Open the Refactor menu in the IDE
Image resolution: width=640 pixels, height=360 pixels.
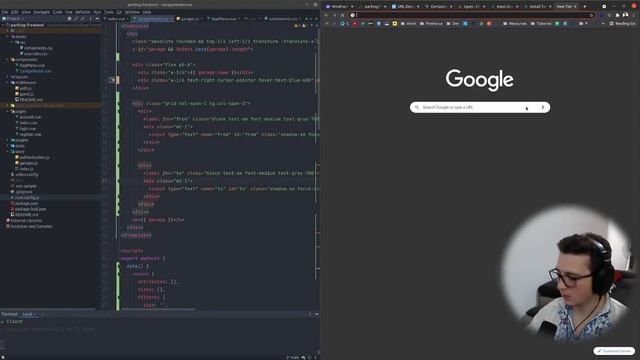pos(83,12)
